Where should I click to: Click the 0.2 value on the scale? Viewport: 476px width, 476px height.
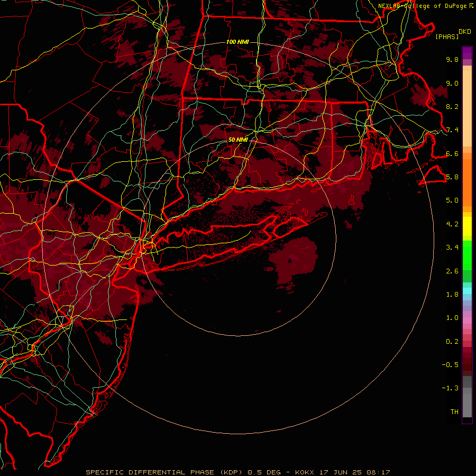coord(452,342)
